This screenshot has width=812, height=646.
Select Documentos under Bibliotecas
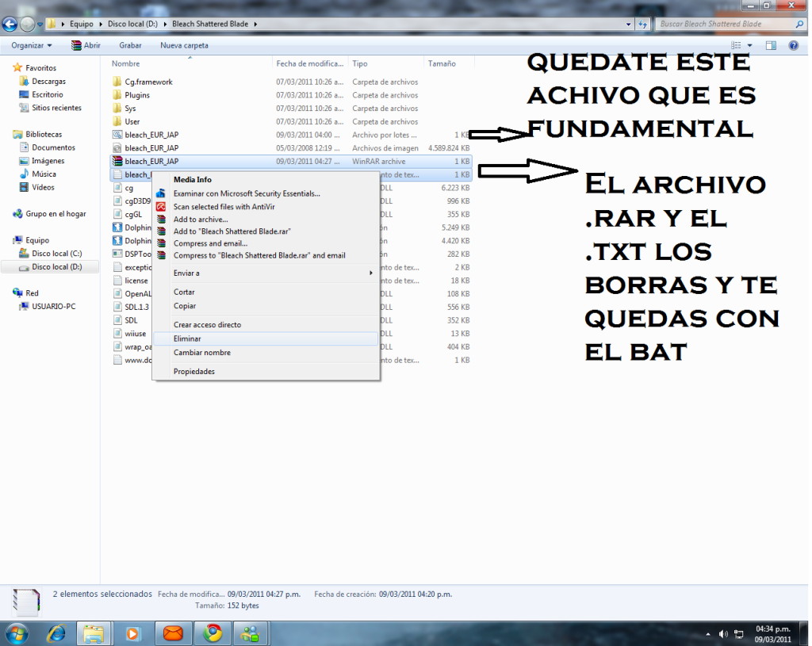tap(53, 147)
